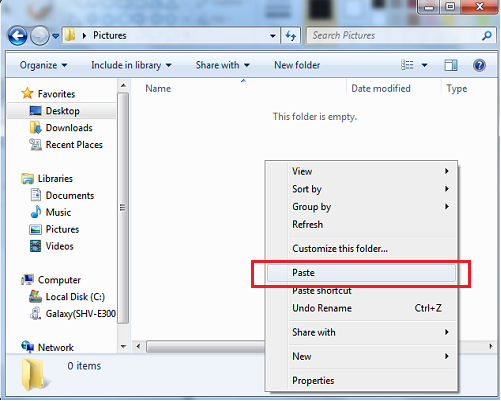Sort by the Date modified column header
The height and width of the screenshot is (401, 501).
(381, 88)
